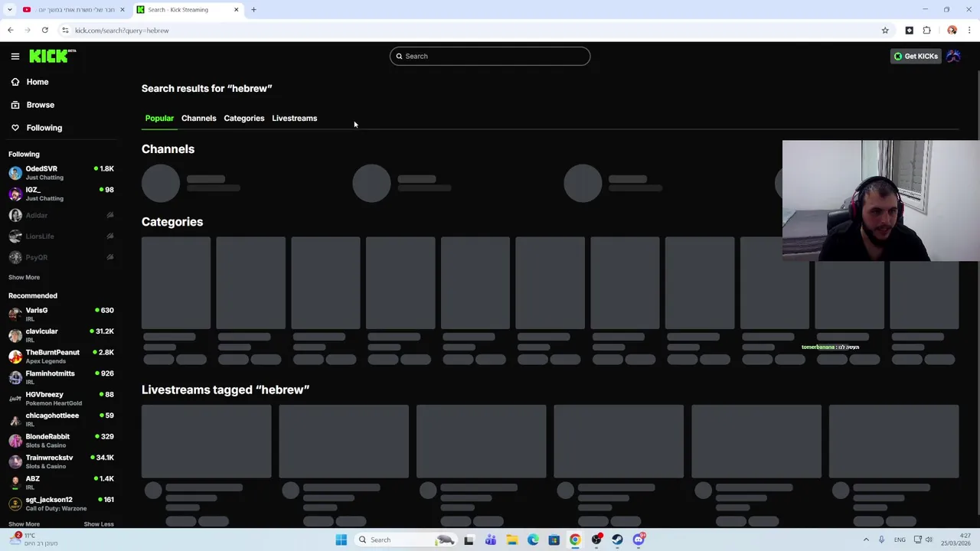
Task: Open Discord from taskbar
Action: tap(639, 540)
